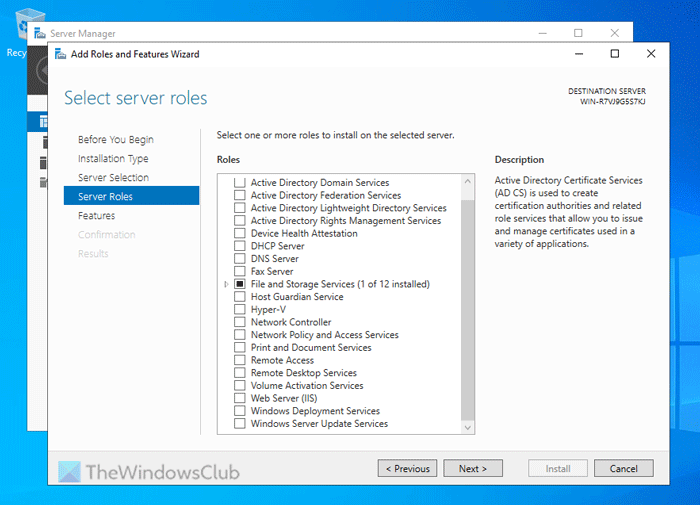Click the Roles list scrollbar thumb
The width and height of the screenshot is (700, 505).
(x=467, y=310)
